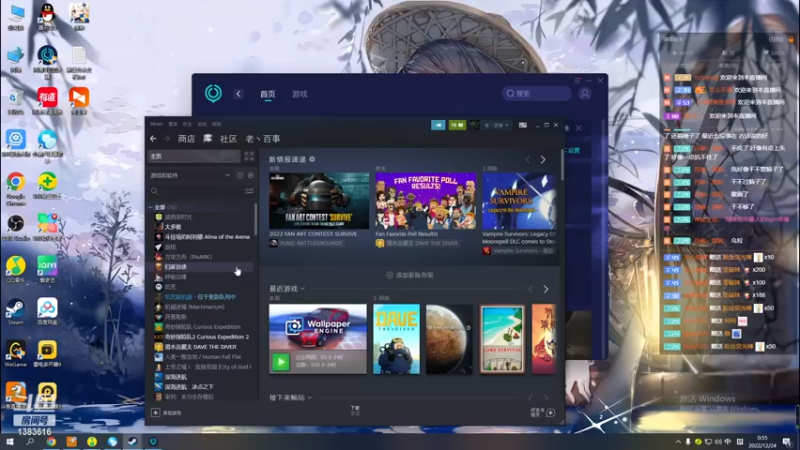Toggle the library grid view icon

[x=249, y=156]
